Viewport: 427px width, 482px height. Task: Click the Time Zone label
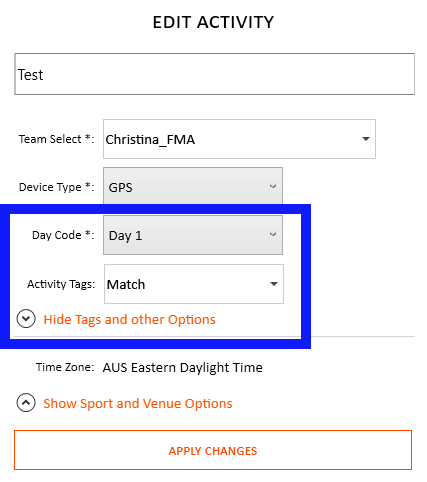(x=65, y=367)
